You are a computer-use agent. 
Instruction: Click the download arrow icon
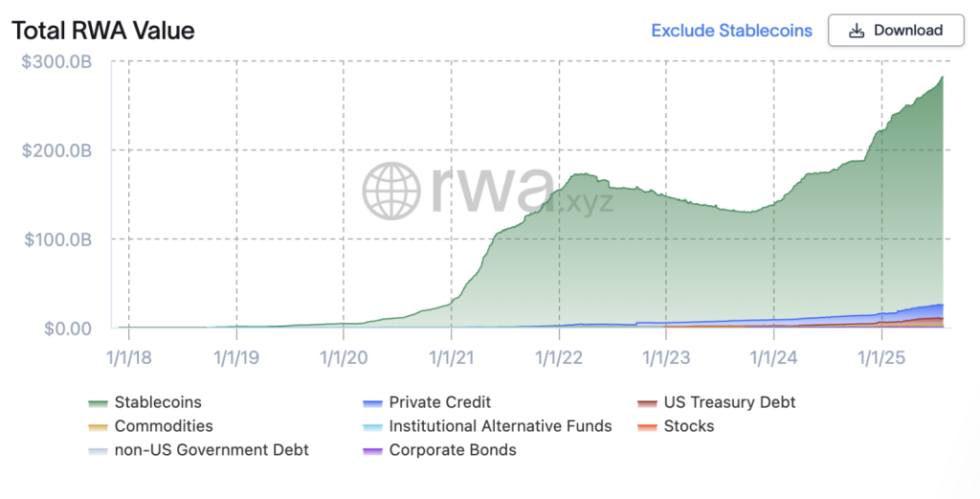click(x=857, y=31)
